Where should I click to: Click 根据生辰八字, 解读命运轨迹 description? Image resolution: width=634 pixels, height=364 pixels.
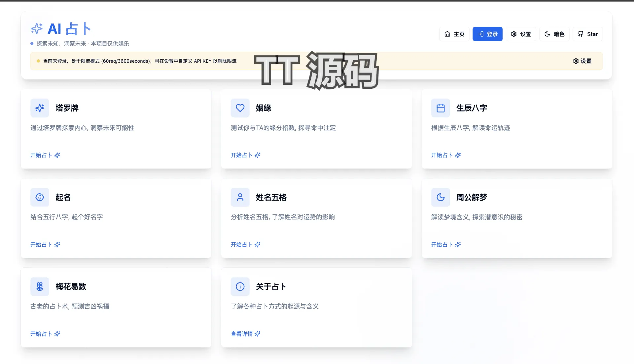[471, 128]
